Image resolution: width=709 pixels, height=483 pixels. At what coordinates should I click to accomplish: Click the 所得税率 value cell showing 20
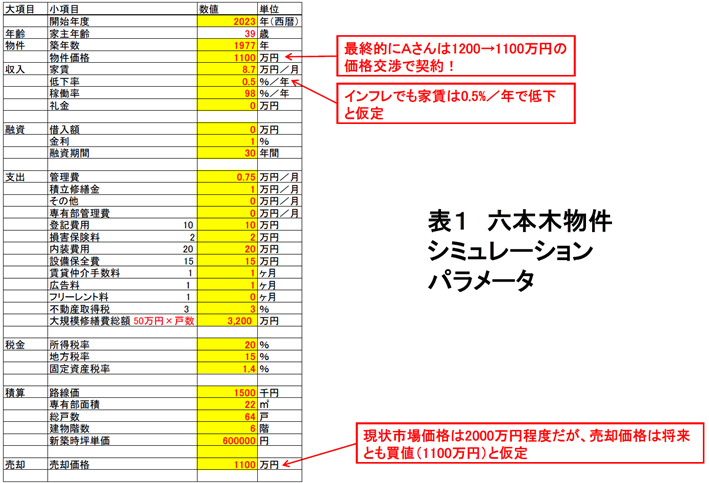click(228, 345)
